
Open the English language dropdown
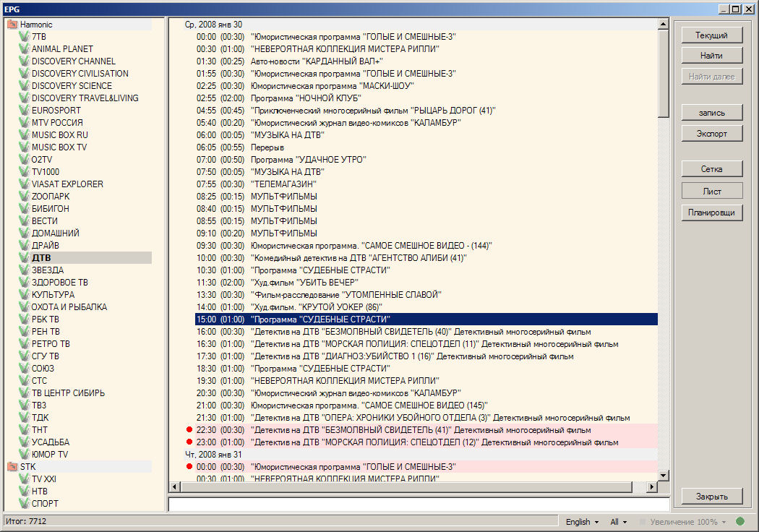click(x=582, y=522)
